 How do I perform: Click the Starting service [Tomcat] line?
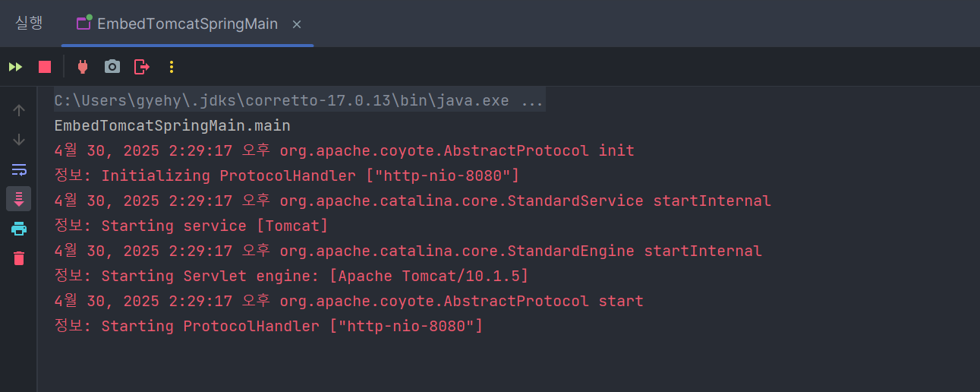pos(191,226)
